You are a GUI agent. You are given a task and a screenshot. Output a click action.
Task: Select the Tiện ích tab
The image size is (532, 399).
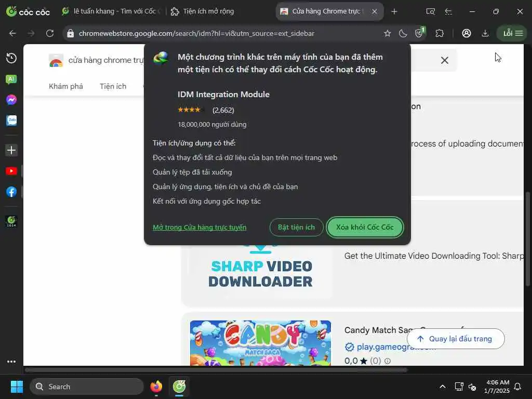point(113,86)
